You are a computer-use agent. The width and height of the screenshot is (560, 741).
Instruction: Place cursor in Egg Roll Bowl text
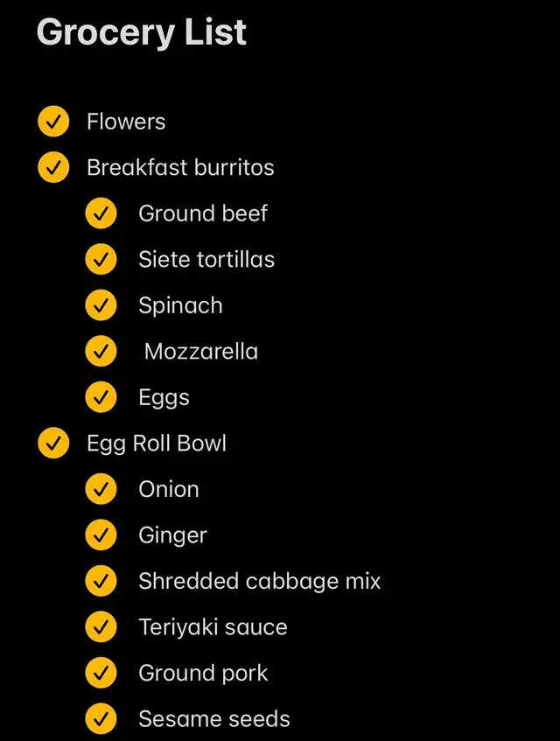[157, 444]
